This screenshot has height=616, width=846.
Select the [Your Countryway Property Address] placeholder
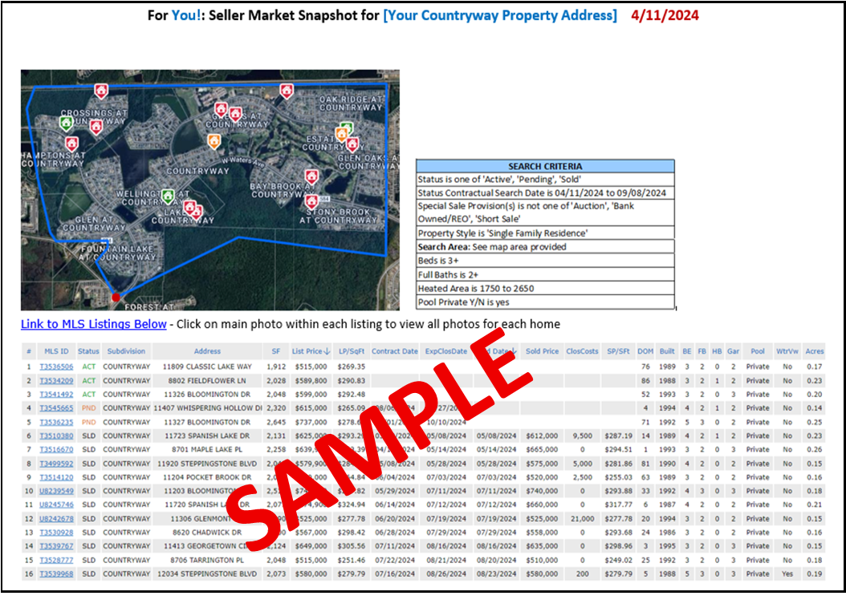(x=500, y=15)
